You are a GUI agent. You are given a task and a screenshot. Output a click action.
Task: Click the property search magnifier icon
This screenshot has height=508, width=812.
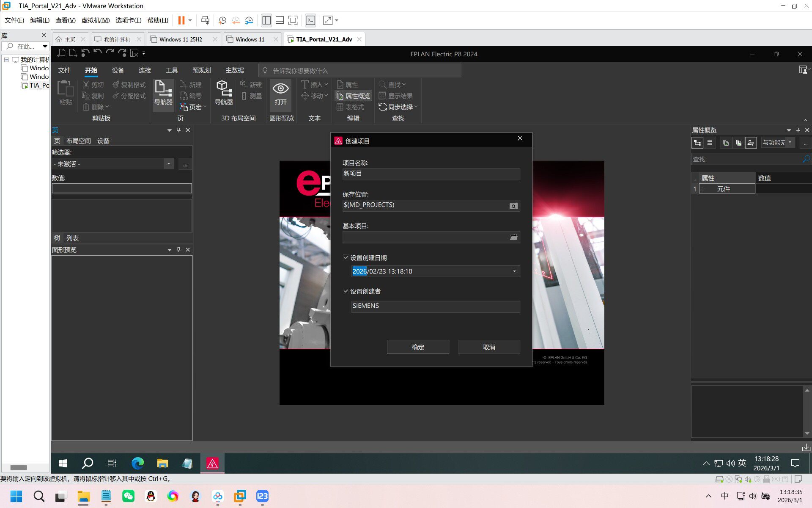click(806, 159)
